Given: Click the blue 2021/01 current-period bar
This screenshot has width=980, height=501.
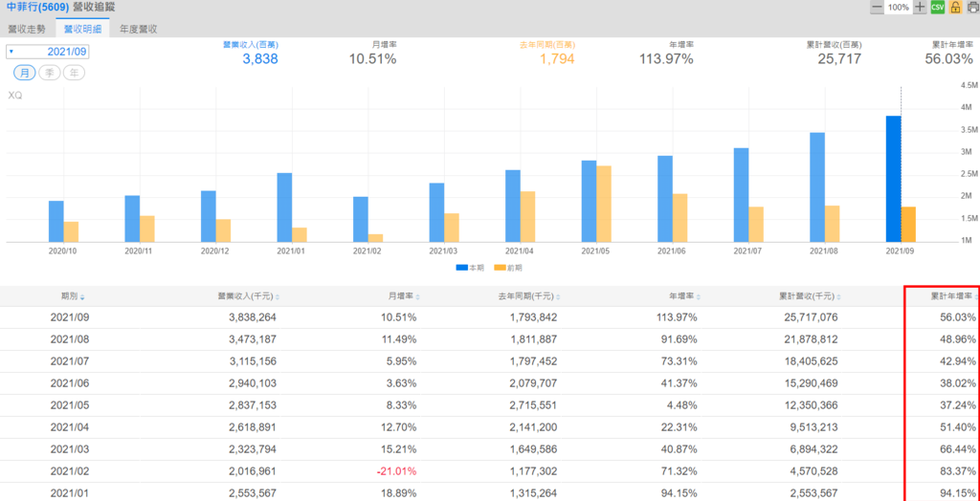Looking at the screenshot, I should pyautogui.click(x=284, y=207).
